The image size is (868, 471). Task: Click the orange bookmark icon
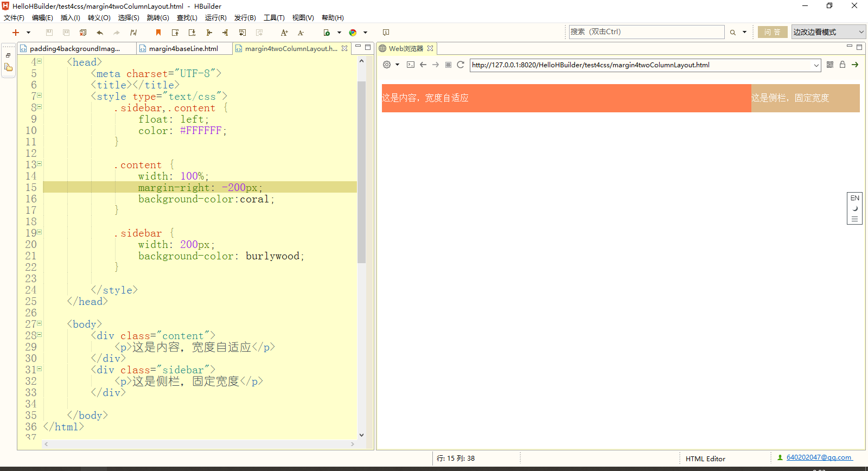[x=158, y=33]
